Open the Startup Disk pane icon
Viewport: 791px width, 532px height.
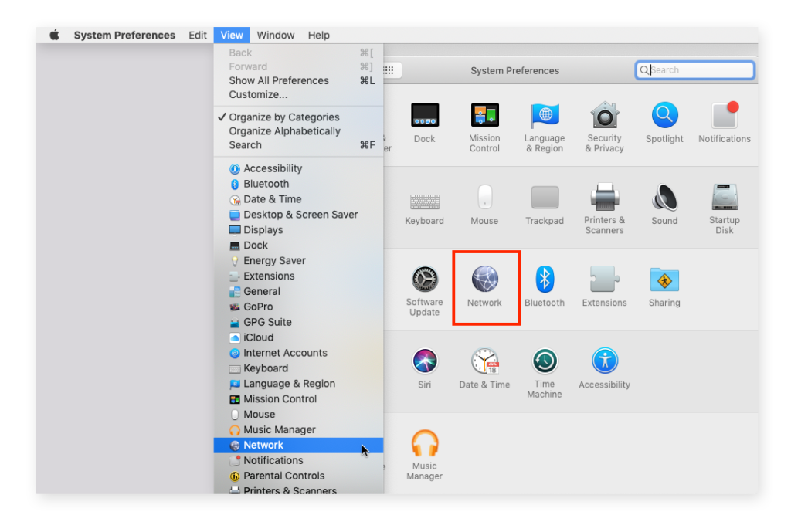pyautogui.click(x=725, y=197)
